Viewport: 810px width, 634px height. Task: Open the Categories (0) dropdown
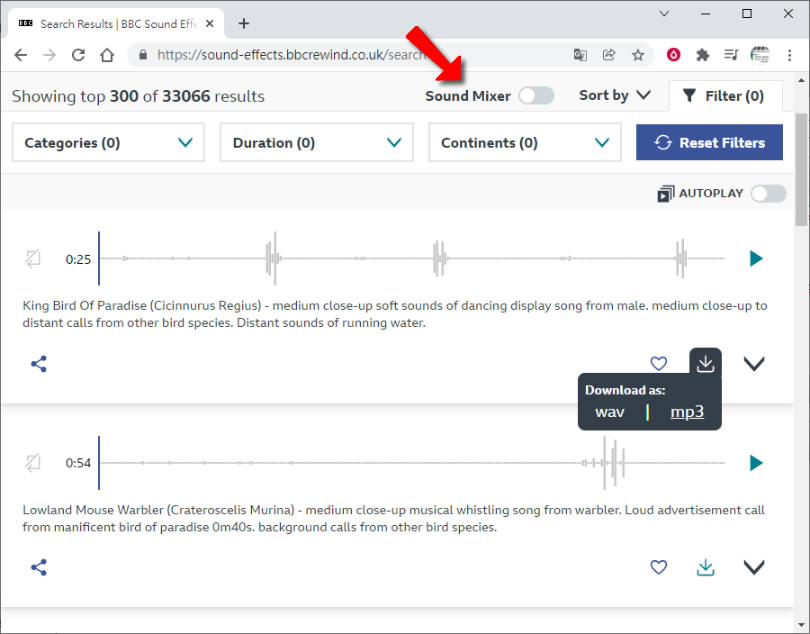click(108, 142)
